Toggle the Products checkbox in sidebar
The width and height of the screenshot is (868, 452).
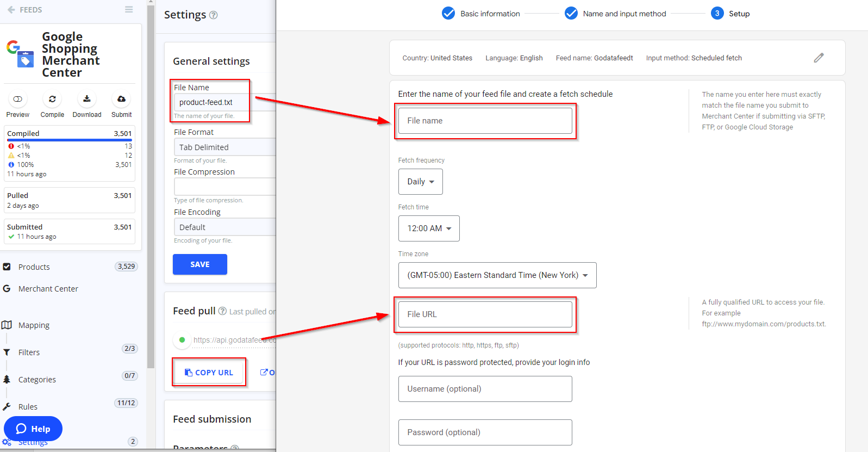7,267
